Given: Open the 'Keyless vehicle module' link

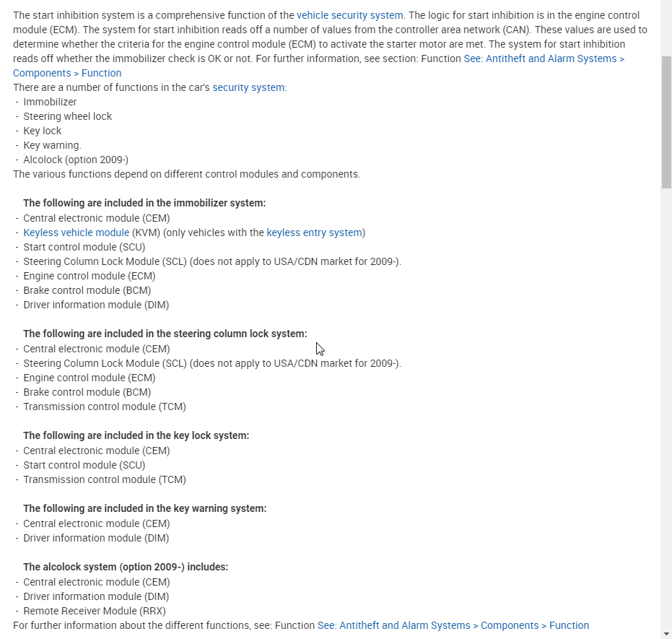Looking at the screenshot, I should (76, 232).
